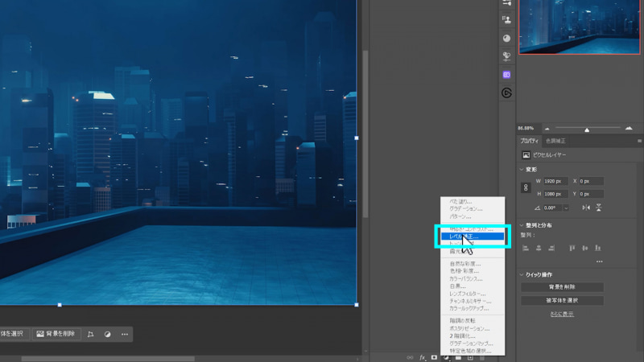Add a layer mask
644x362 pixels.
tap(434, 358)
